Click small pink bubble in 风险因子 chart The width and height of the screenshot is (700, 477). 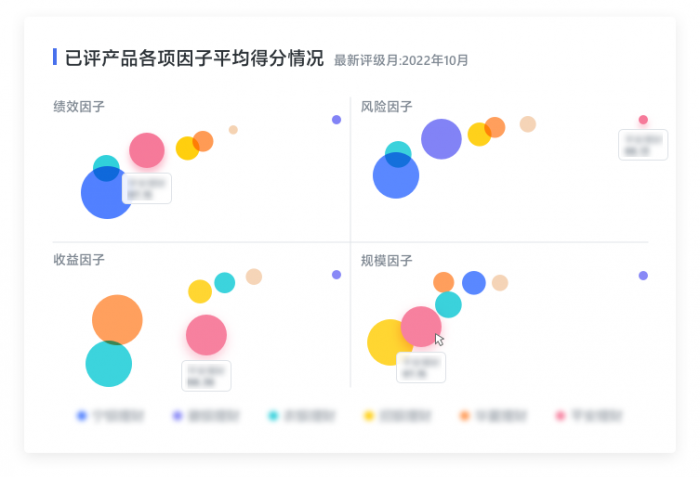(x=643, y=120)
